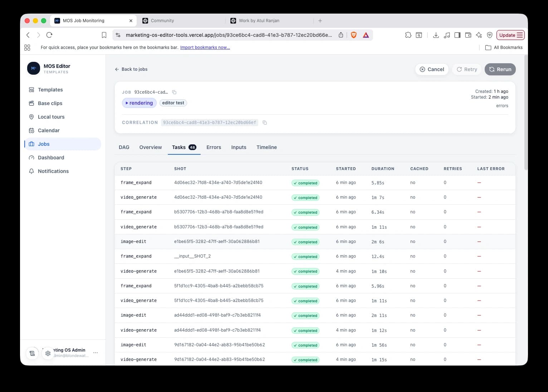Go forward with the browser forward arrow
The height and width of the screenshot is (392, 548).
(x=39, y=35)
